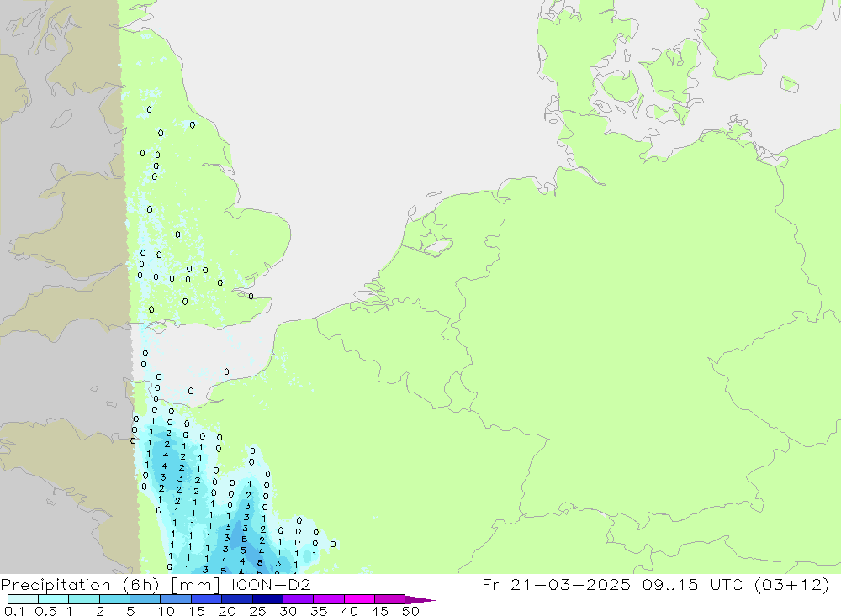Click the 20–25 mm dark blue swatch
Screen dimensions: 841x616
click(236, 599)
